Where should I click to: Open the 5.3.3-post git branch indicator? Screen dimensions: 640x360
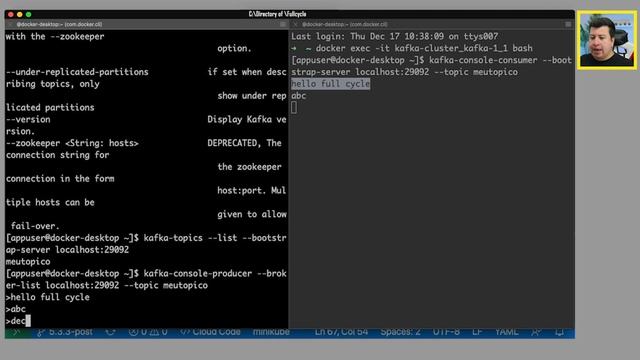tap(65, 332)
